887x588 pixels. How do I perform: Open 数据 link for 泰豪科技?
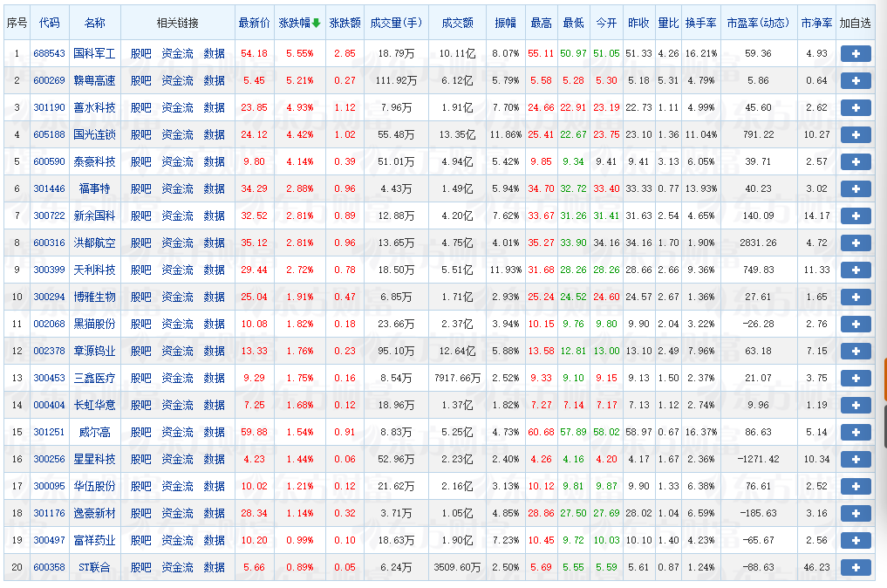tap(214, 162)
